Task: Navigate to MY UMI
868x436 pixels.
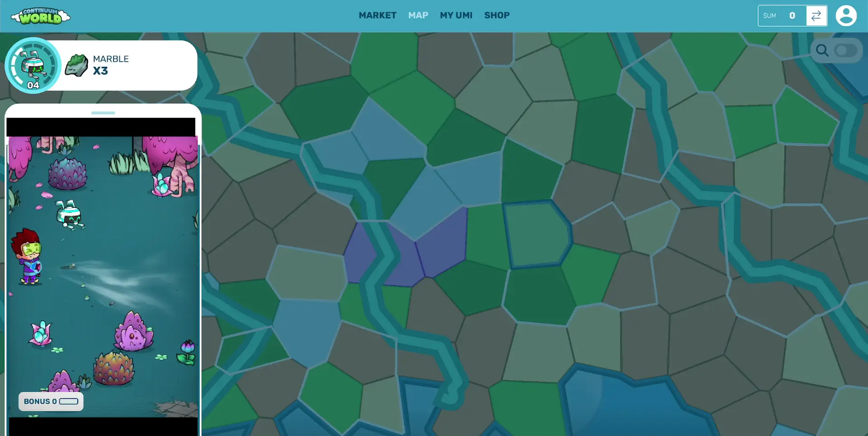Action: tap(456, 15)
